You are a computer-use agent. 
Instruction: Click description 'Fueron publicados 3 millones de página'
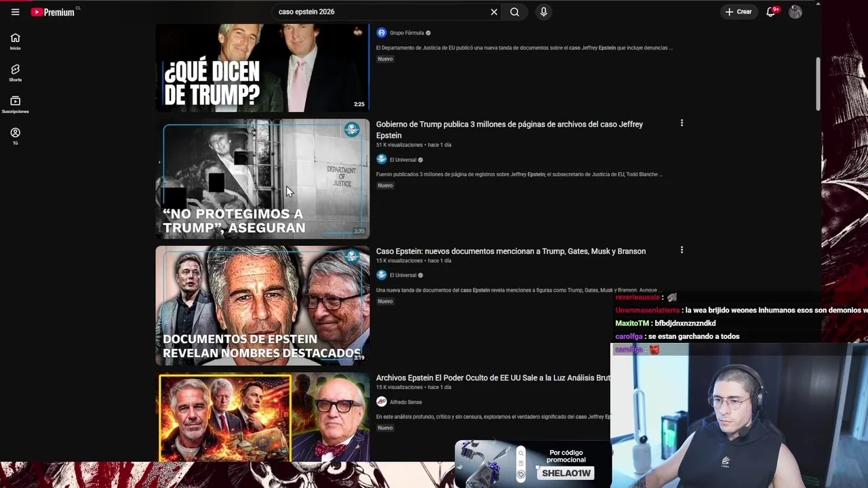point(519,174)
